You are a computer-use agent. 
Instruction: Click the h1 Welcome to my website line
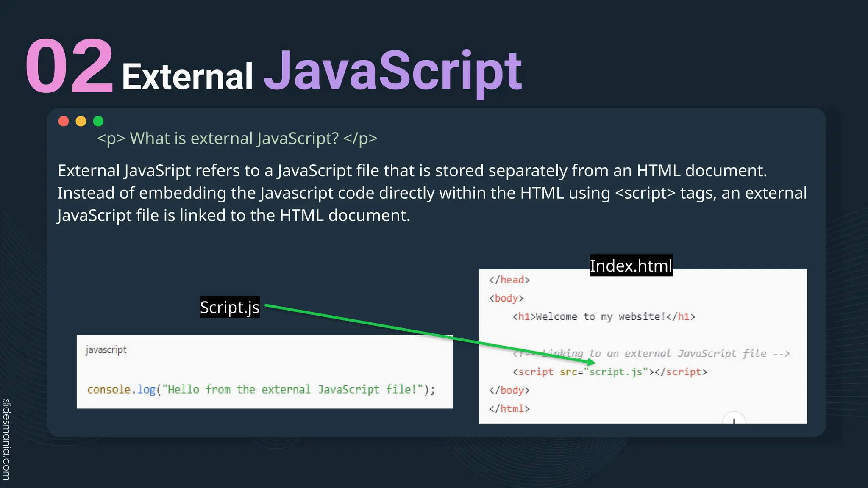tap(604, 317)
